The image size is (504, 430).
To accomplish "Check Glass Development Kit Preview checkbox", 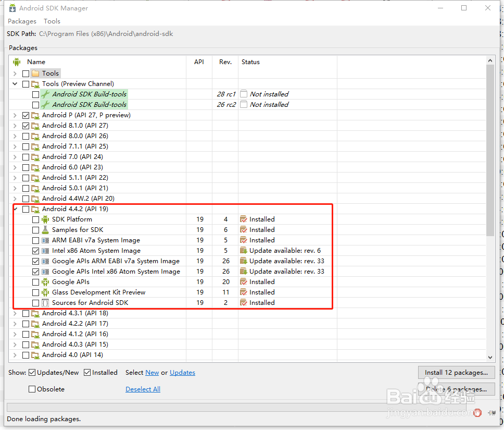I will coord(36,292).
